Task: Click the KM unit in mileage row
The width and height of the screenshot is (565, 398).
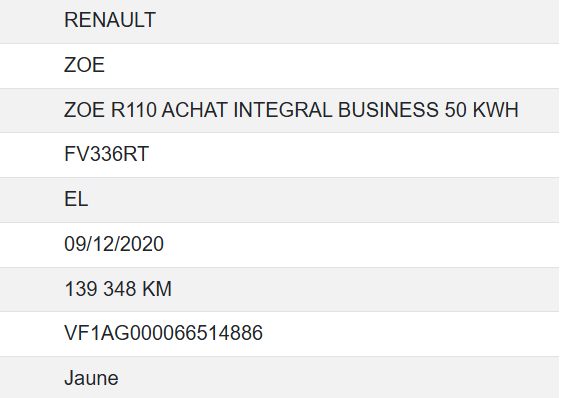Action: tap(157, 289)
